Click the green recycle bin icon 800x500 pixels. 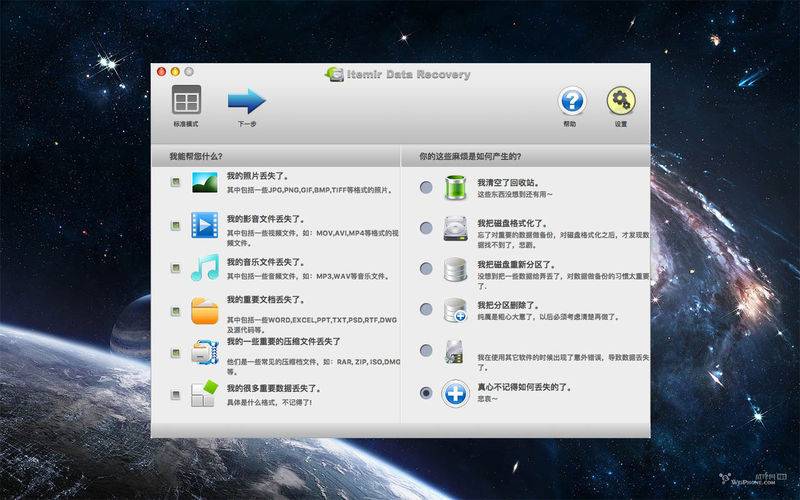tap(455, 187)
